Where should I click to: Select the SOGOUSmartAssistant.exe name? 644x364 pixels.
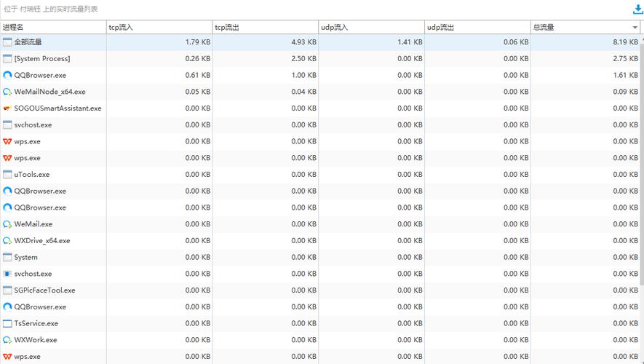pos(58,108)
